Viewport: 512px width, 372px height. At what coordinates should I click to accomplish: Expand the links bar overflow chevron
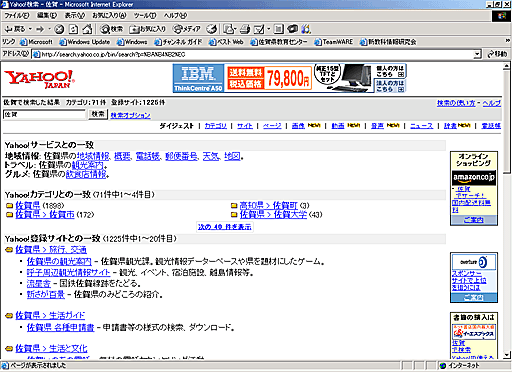click(x=507, y=41)
